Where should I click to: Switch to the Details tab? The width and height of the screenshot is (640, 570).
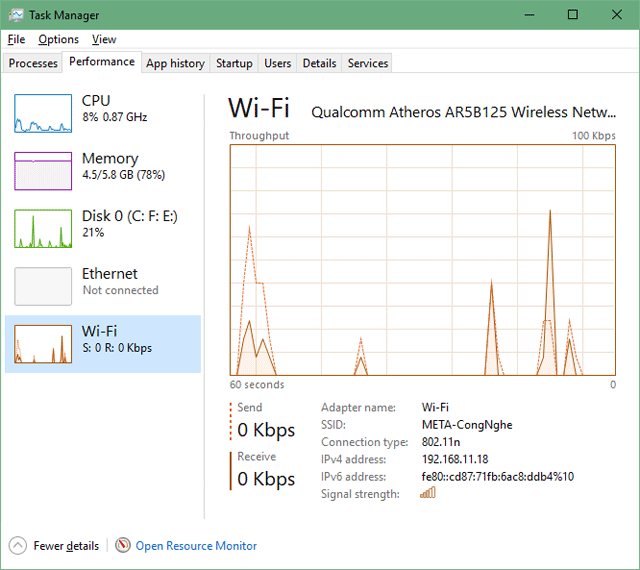pos(319,63)
